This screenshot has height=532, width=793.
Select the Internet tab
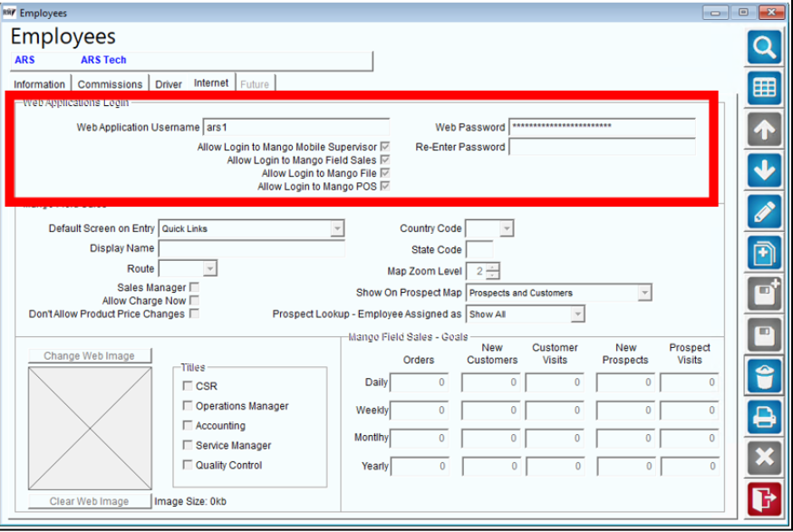click(211, 83)
